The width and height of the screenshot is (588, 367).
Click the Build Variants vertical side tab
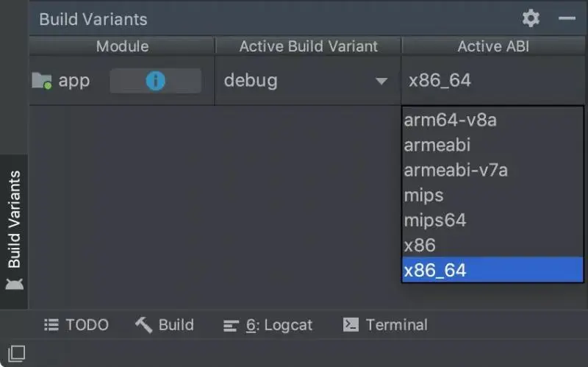(x=14, y=219)
